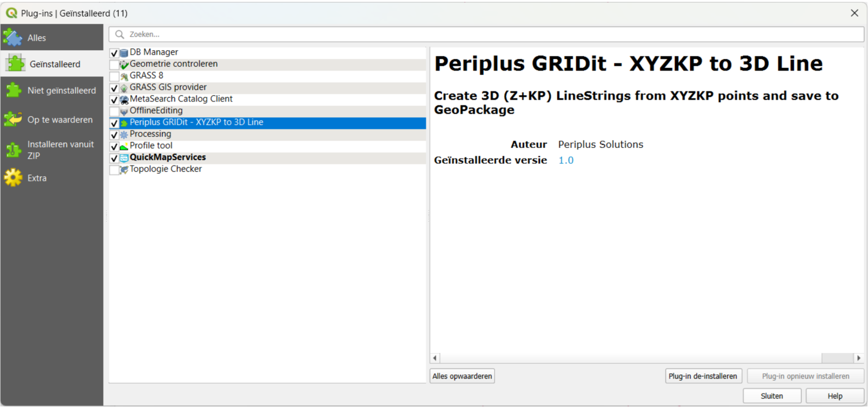
Task: Select the Processing plugin row
Action: [268, 134]
